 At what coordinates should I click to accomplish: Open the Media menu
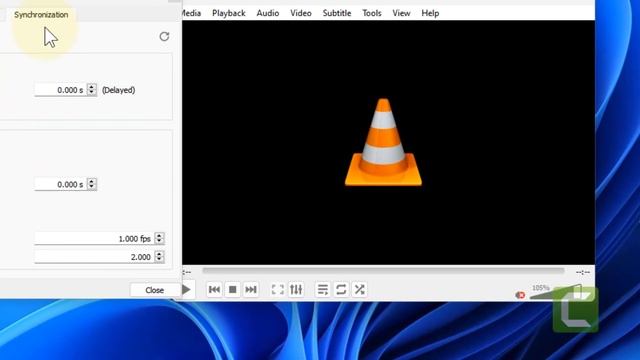pos(191,13)
